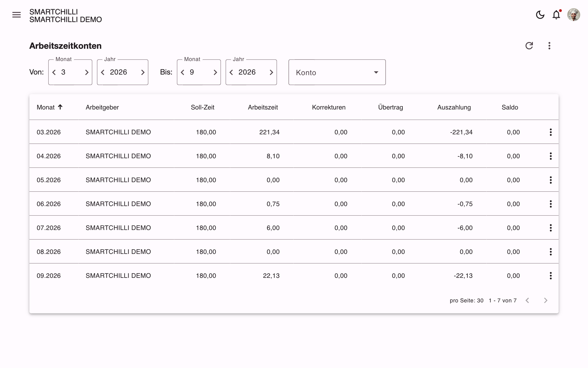This screenshot has width=588, height=368.
Task: Open the hamburger navigation menu
Action: point(17,15)
